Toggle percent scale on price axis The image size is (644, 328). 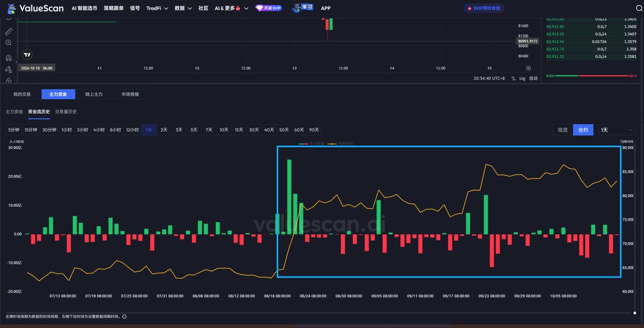coord(513,78)
